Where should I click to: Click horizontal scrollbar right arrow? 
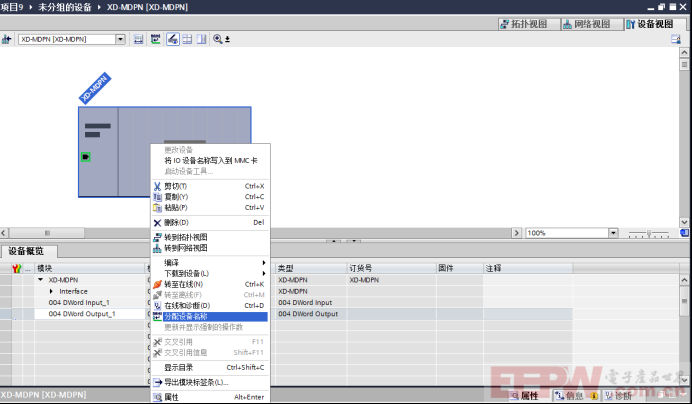click(516, 233)
